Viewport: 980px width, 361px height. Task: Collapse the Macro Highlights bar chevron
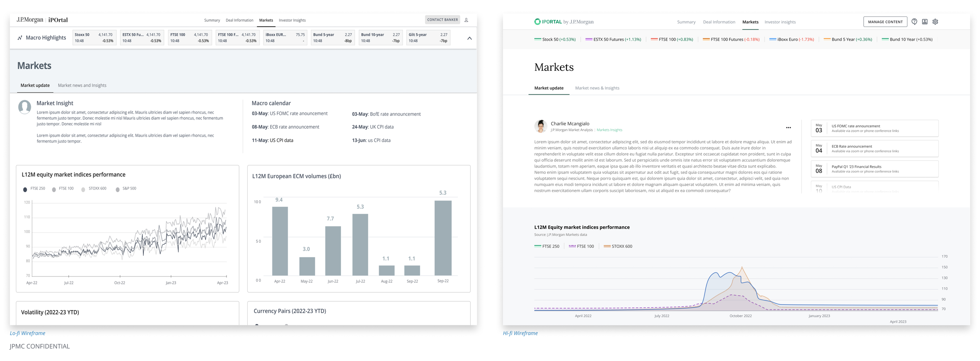tap(469, 38)
